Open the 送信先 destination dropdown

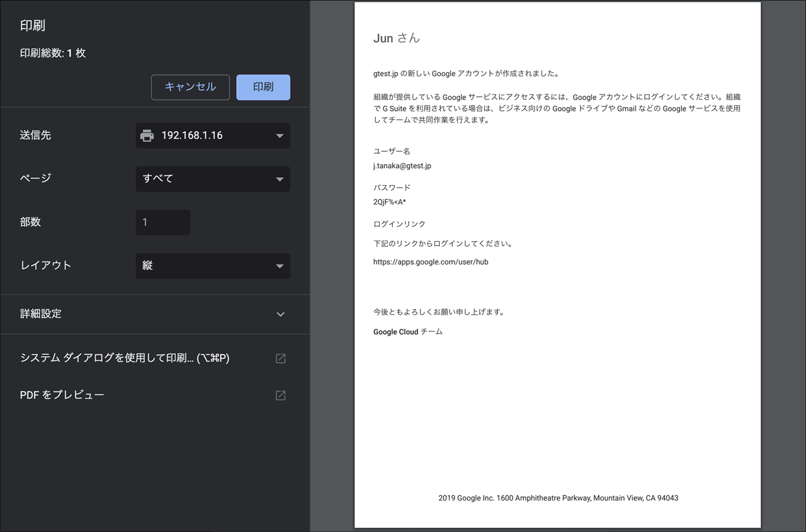click(213, 135)
